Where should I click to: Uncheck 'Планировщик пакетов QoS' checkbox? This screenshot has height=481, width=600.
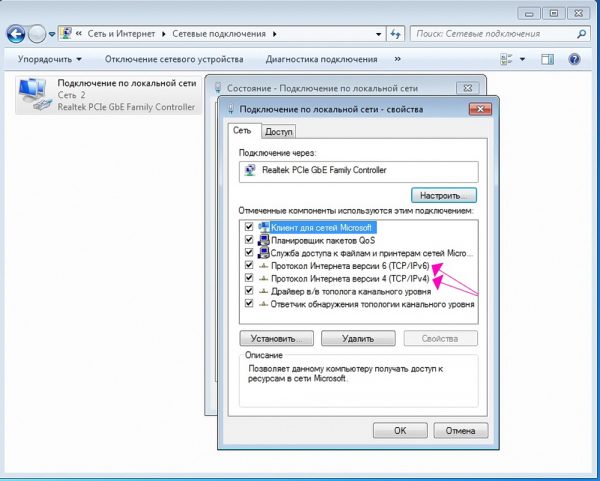coord(249,240)
